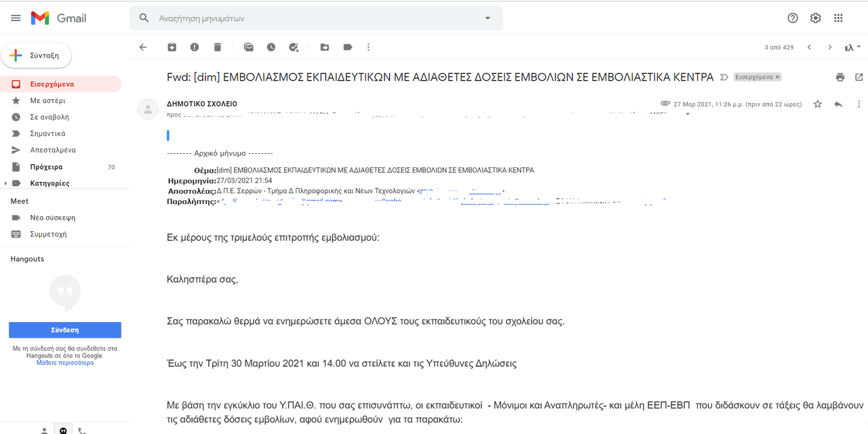Screen dimensions: 868x434
Task: Go to the older message arrow
Action: pyautogui.click(x=829, y=47)
